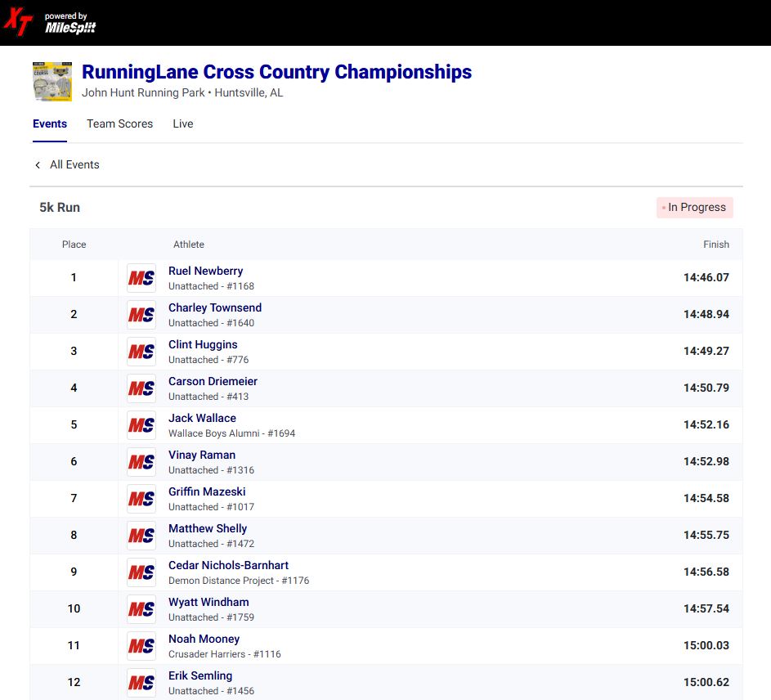Viewport: 771px width, 700px height.
Task: Click 'Wallace Boys Alumni - #1694' team text
Action: [231, 433]
